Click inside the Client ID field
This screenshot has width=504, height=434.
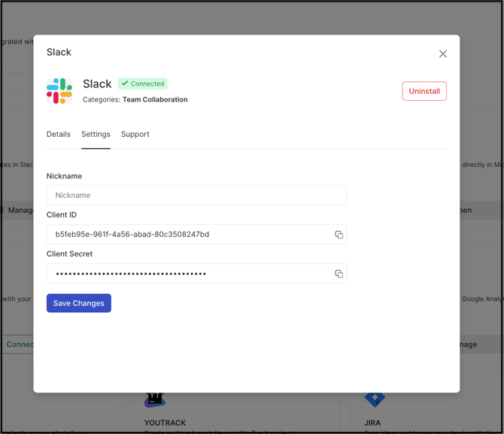pyautogui.click(x=188, y=235)
